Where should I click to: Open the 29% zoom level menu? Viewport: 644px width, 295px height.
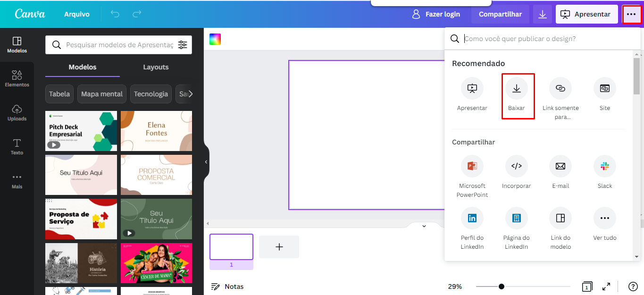(x=455, y=287)
